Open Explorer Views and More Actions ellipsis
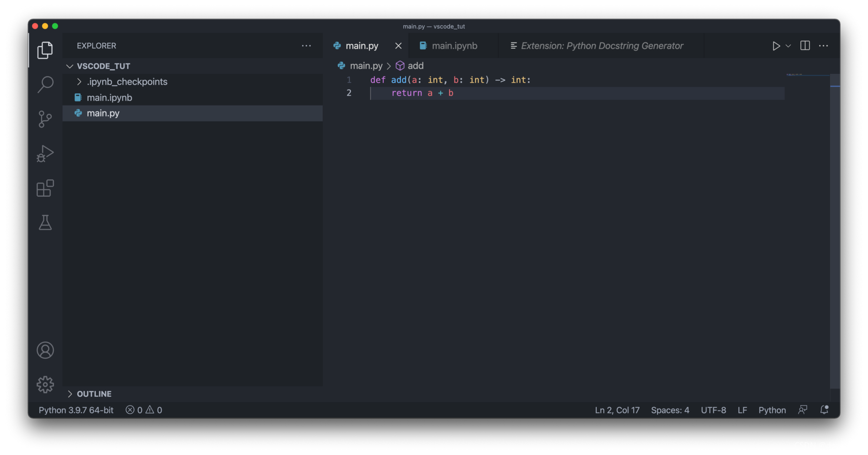 tap(306, 46)
